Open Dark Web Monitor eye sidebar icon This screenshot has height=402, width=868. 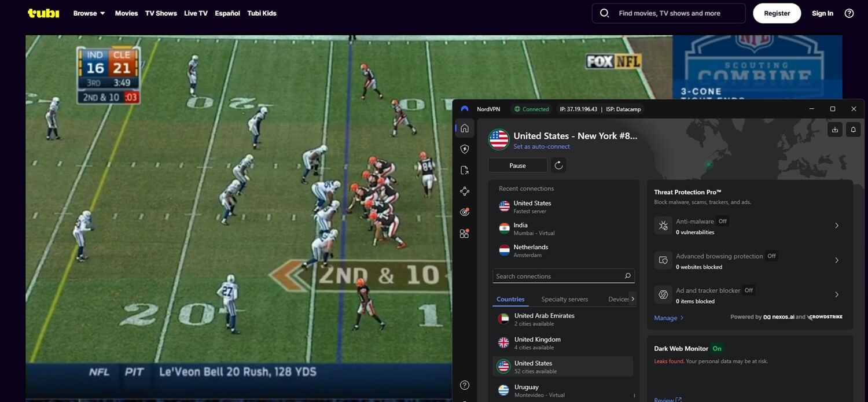464,211
